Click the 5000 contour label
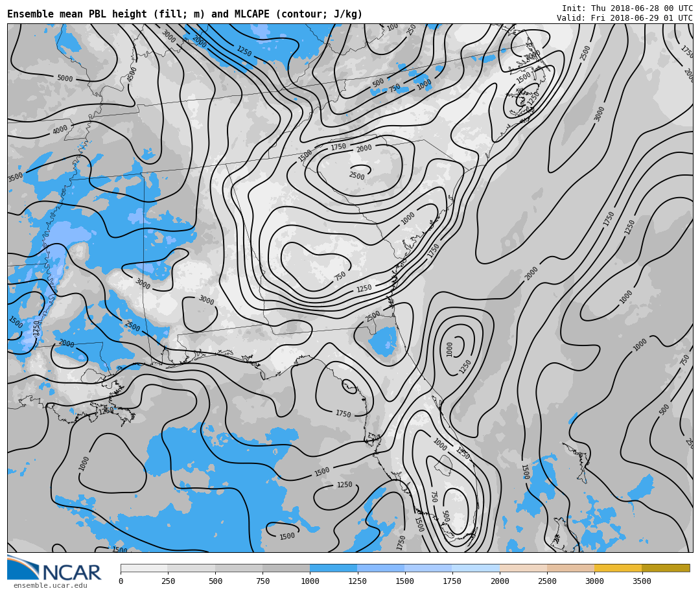 (65, 78)
